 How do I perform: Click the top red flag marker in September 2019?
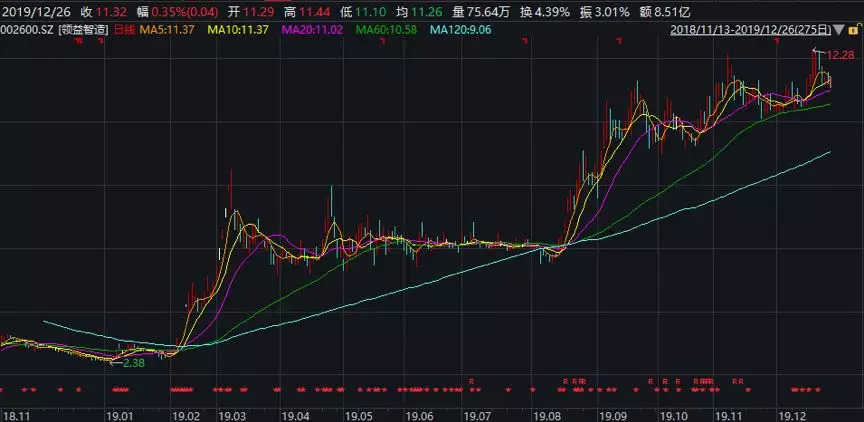(x=619, y=40)
